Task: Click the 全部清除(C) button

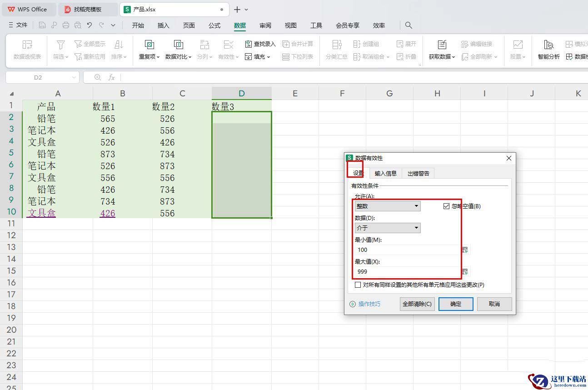Action: (417, 304)
